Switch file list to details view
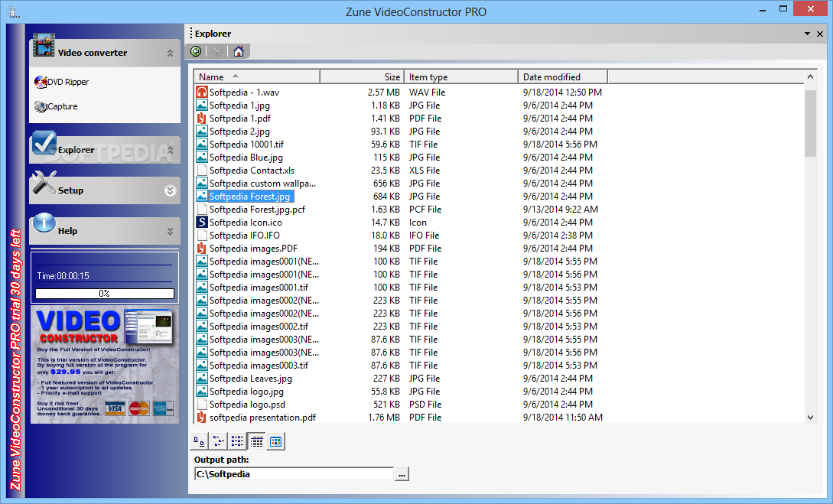 (x=256, y=441)
